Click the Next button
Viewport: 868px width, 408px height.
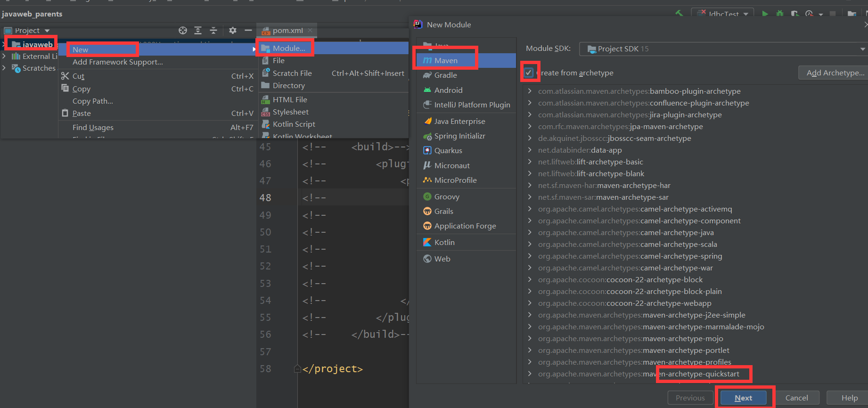[743, 398]
